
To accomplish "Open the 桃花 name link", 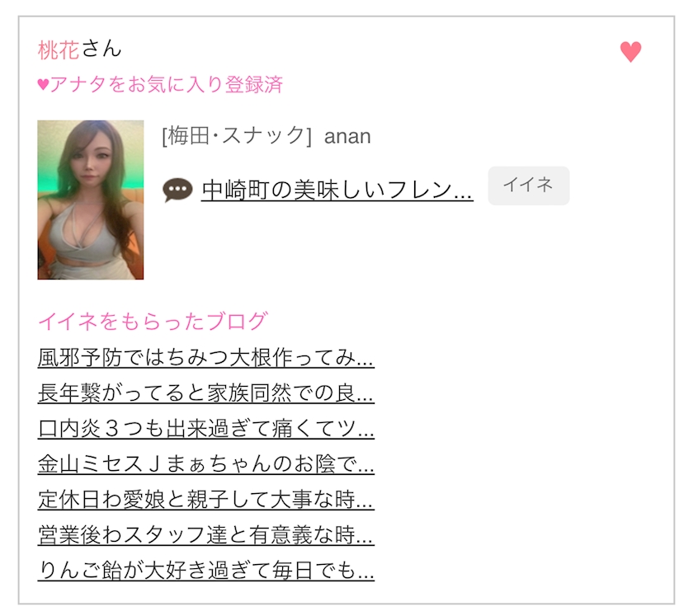I will (59, 49).
